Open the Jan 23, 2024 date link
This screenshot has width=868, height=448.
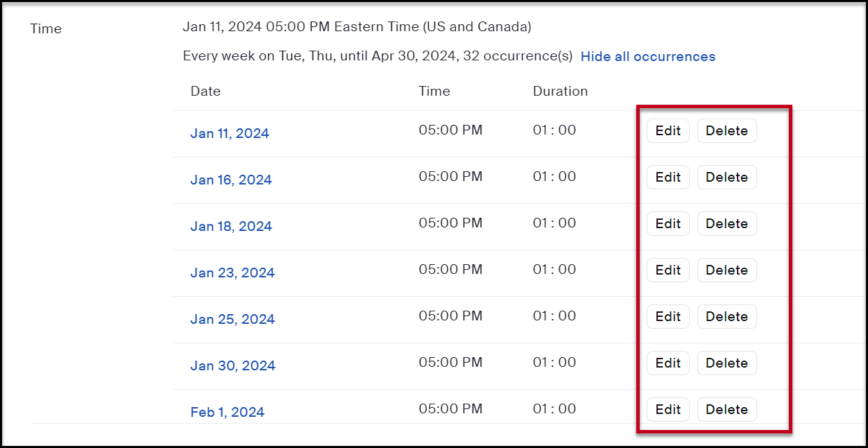232,273
